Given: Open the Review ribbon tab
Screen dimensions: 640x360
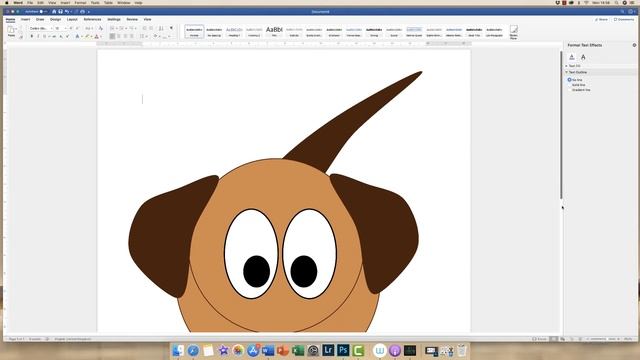Looking at the screenshot, I should [x=132, y=19].
